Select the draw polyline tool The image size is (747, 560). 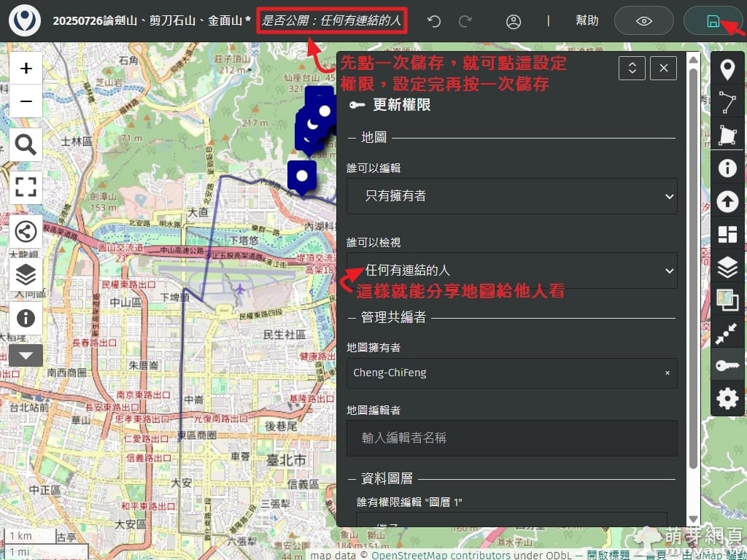pyautogui.click(x=727, y=103)
